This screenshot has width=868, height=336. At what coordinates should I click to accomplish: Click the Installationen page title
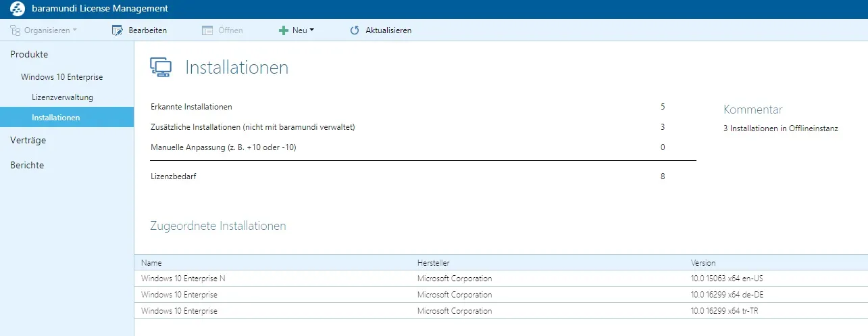click(237, 68)
